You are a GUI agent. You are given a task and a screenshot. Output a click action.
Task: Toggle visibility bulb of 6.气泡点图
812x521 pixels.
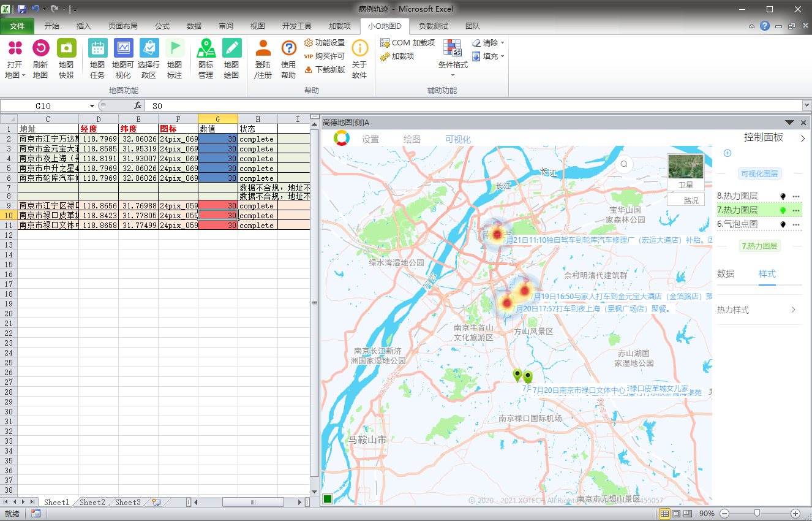tap(783, 224)
